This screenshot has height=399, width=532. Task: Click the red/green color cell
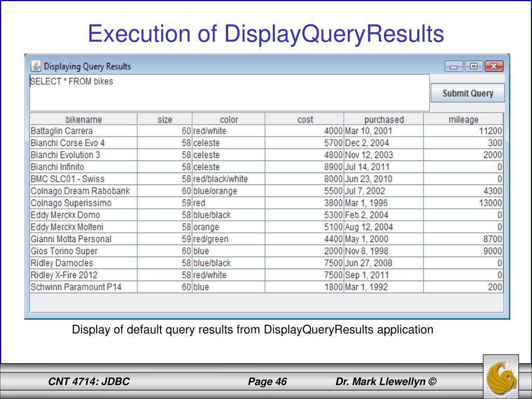pos(229,239)
